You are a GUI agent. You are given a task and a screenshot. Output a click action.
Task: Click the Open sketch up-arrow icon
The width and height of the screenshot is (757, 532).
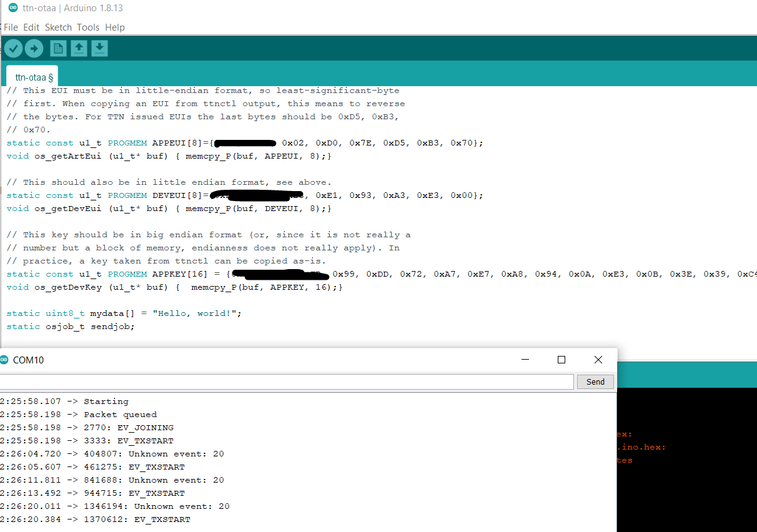click(x=79, y=48)
